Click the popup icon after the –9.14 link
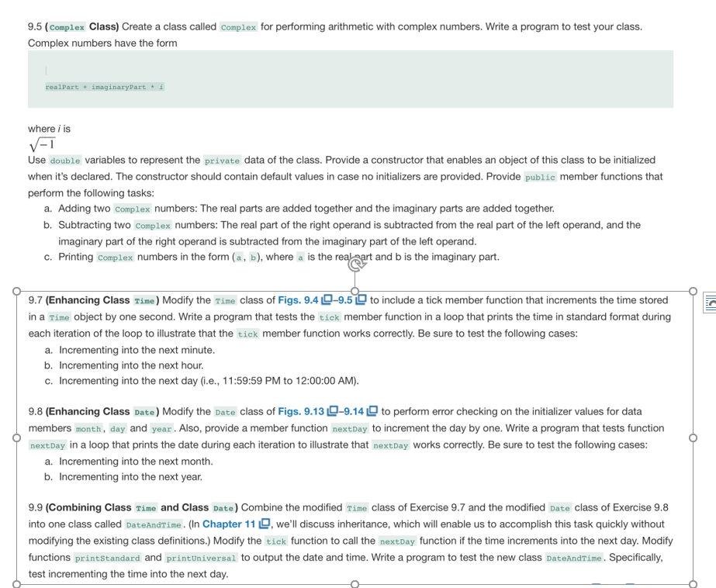The image size is (716, 588). pyautogui.click(x=372, y=411)
